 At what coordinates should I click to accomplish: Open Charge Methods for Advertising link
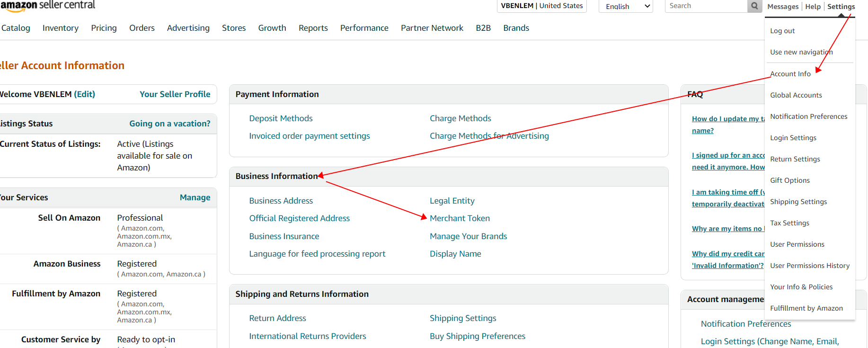[489, 136]
